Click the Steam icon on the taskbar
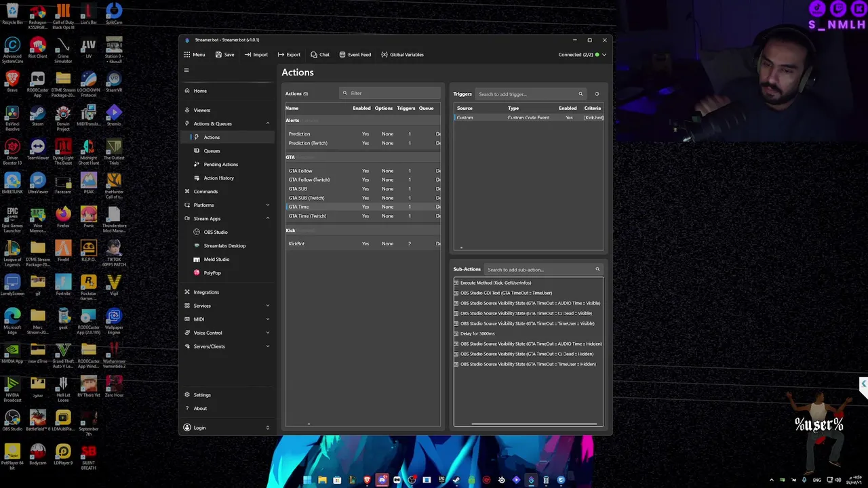This screenshot has width=868, height=488. [456, 480]
